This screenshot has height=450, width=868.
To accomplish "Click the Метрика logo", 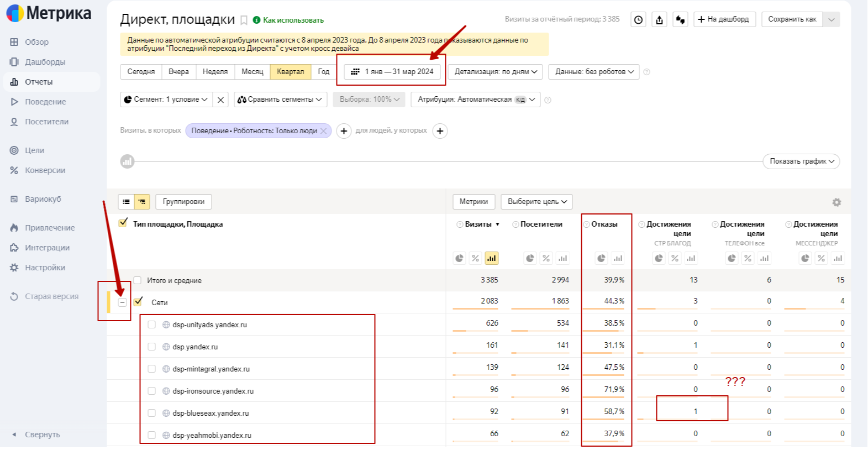I will (49, 13).
